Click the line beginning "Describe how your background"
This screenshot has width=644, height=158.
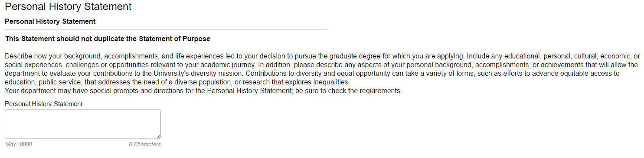click(x=322, y=56)
